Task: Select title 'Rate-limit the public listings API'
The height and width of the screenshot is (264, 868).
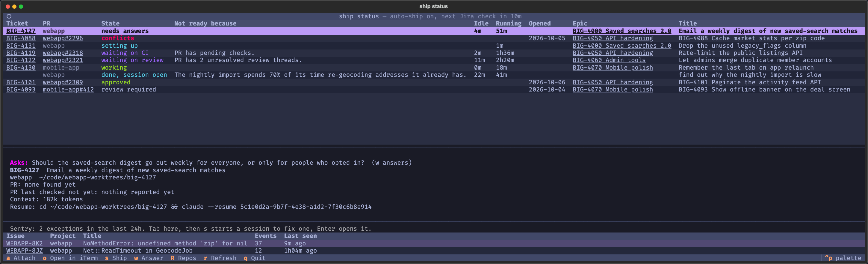Action: coord(741,53)
